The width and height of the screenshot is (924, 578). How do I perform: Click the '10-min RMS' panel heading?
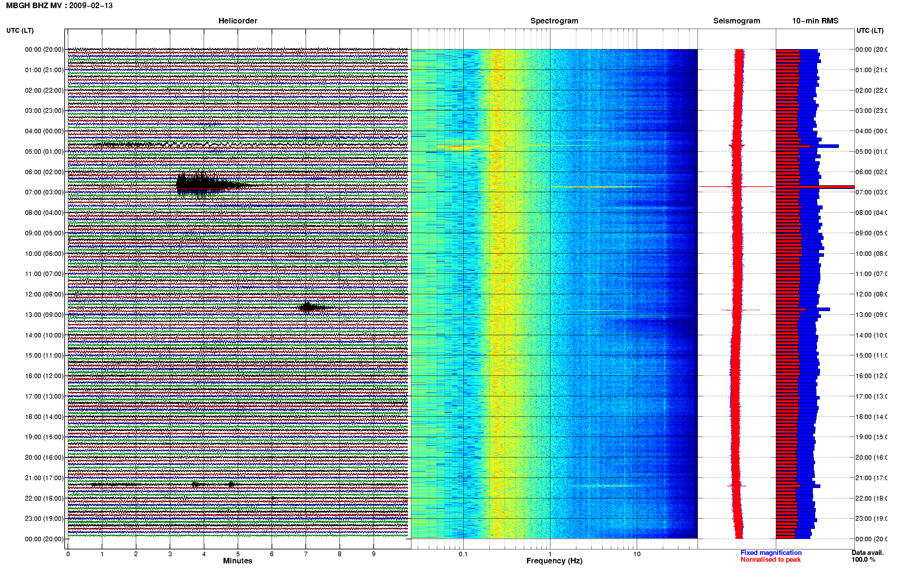pyautogui.click(x=815, y=21)
